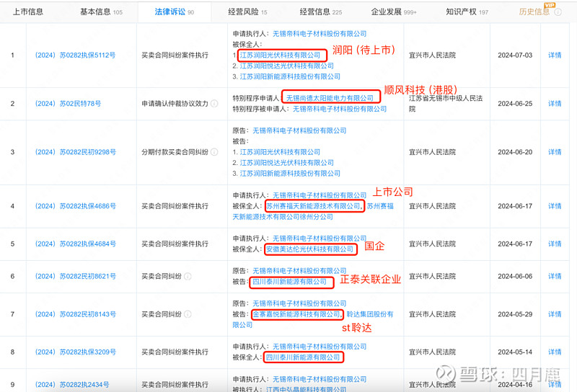
Task: Open 安徽美达伦光伏科技有限公司 link
Action: [x=310, y=249]
